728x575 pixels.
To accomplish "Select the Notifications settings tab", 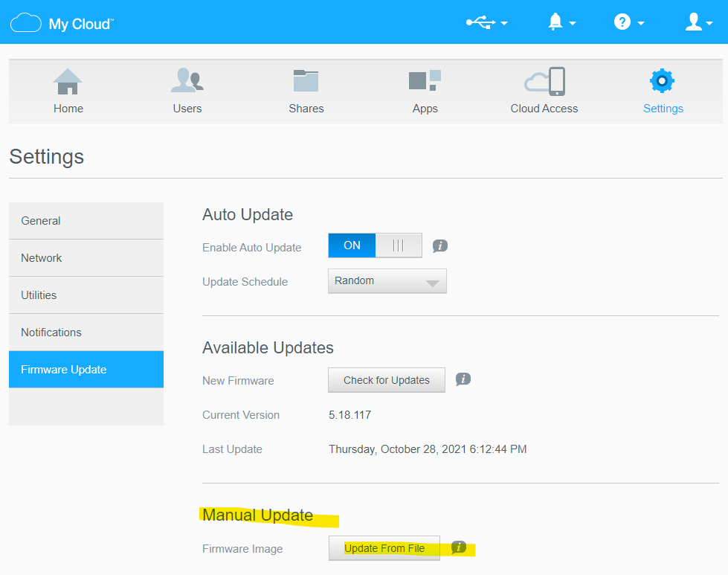I will click(x=86, y=332).
